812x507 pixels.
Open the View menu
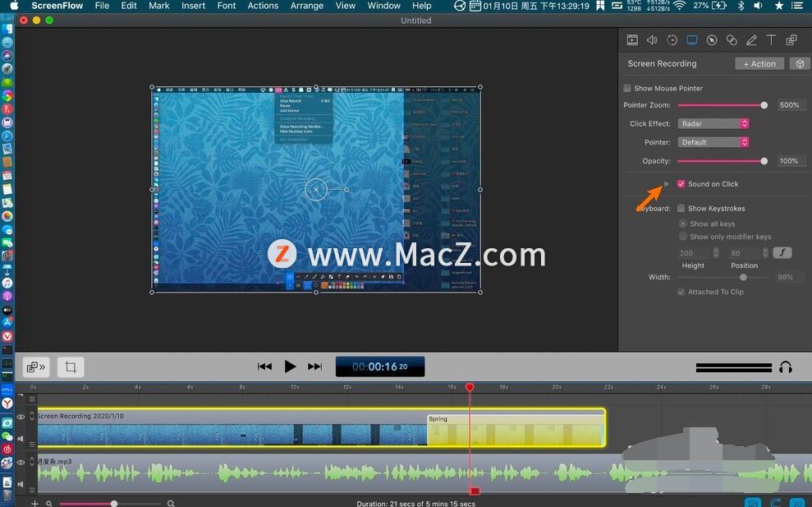point(346,6)
